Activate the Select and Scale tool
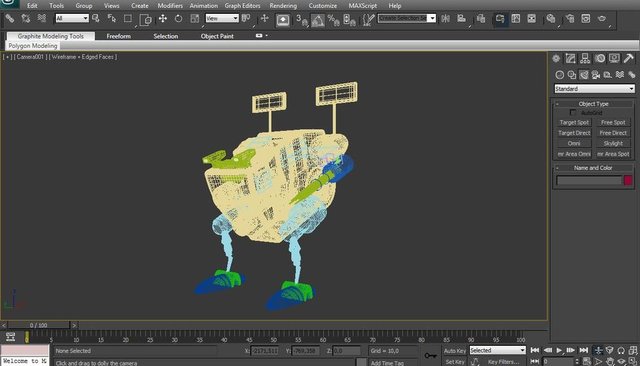The image size is (640, 366). click(x=195, y=18)
